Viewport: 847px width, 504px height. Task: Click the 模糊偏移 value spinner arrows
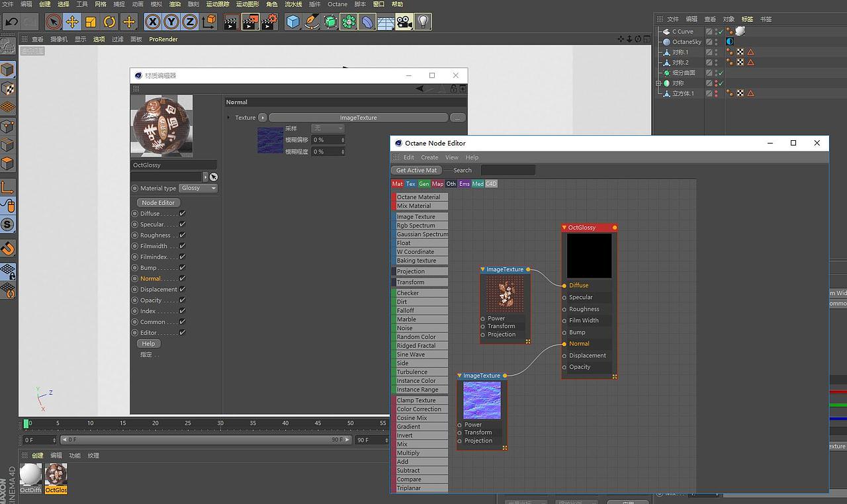343,140
